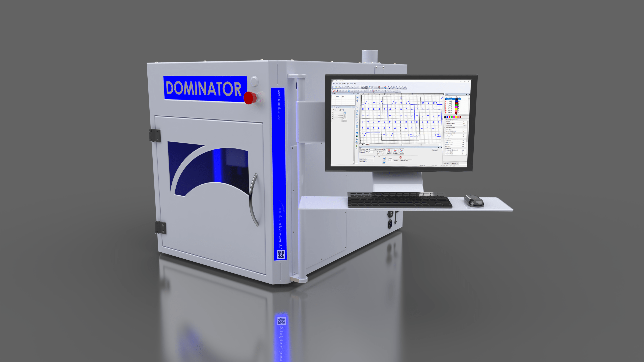This screenshot has height=362, width=644.
Task: Pick the yellow palette swatch below pen list
Action: click(x=456, y=117)
